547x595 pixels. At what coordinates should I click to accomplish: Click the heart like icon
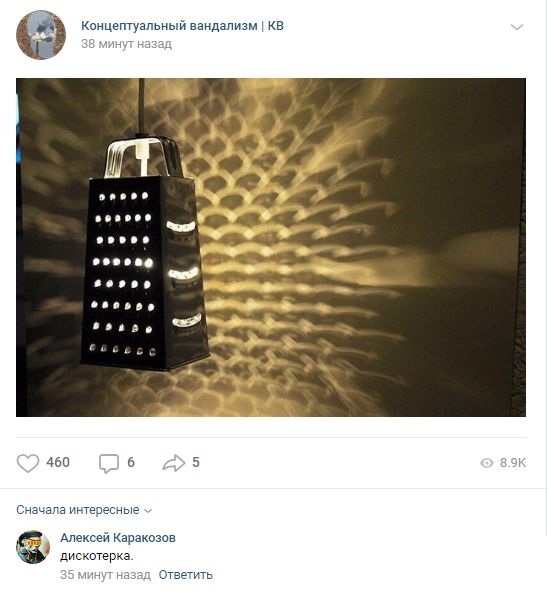(28, 463)
